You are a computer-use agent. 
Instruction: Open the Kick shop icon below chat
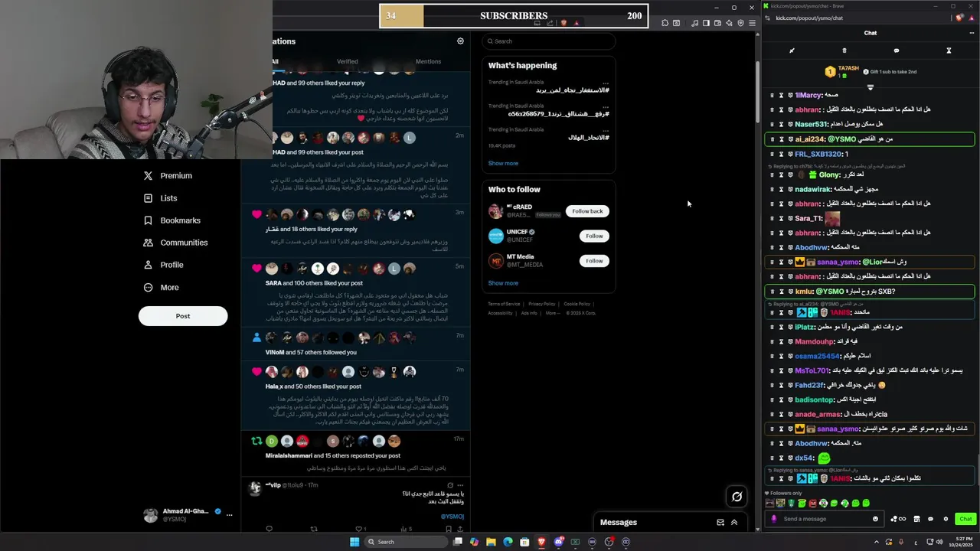click(x=916, y=519)
